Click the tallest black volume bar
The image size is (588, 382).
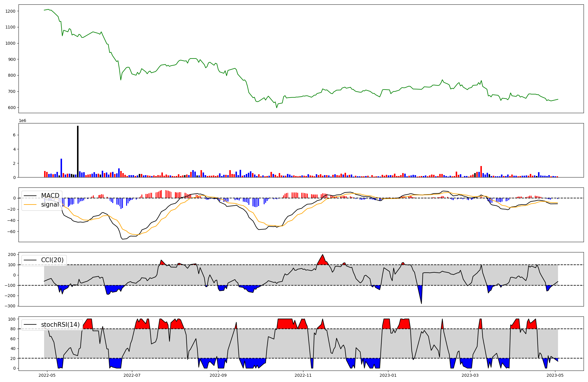[78, 151]
